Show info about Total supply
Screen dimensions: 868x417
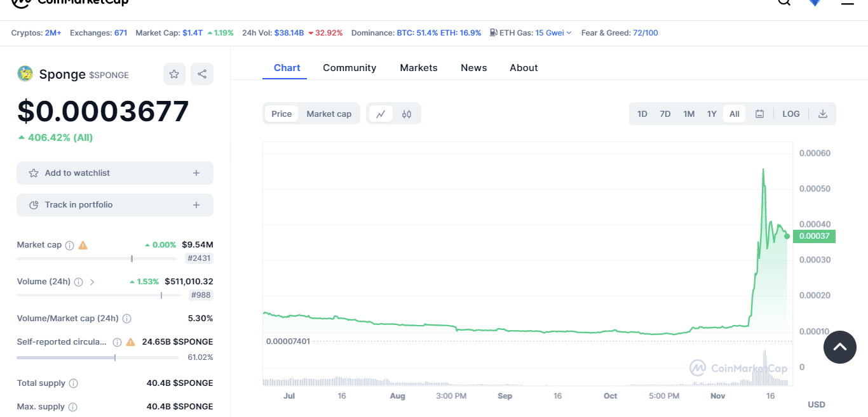(x=73, y=383)
